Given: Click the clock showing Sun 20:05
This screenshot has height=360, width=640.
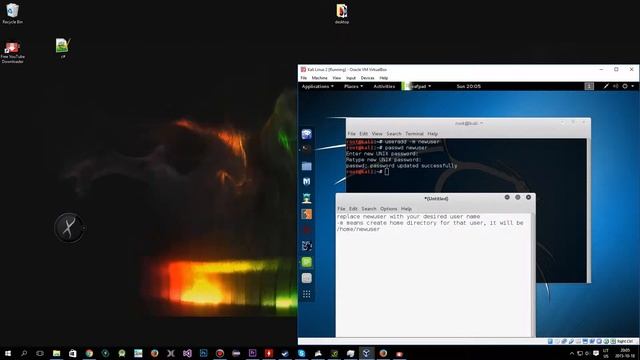Looking at the screenshot, I should tap(469, 87).
